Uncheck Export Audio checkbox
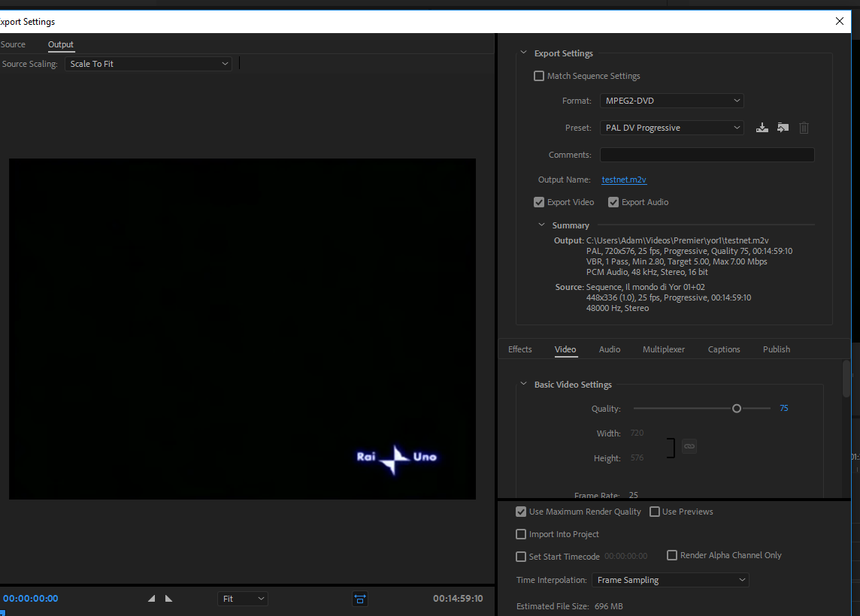This screenshot has height=616, width=860. tap(613, 202)
